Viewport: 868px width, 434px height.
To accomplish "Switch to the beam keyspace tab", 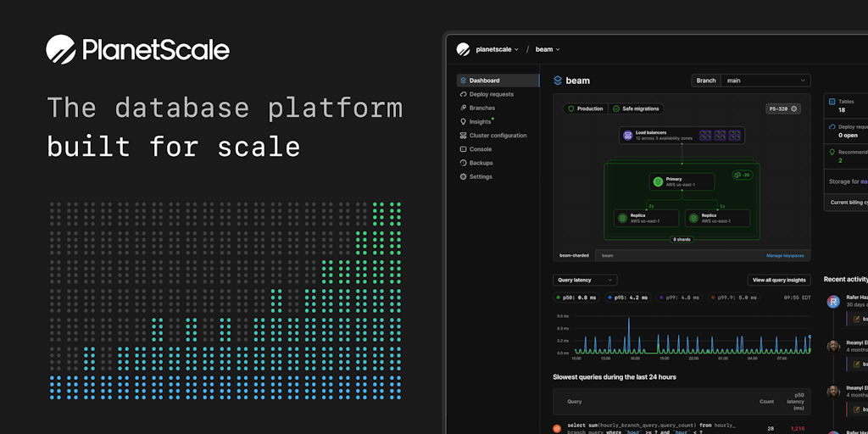I will pos(607,256).
